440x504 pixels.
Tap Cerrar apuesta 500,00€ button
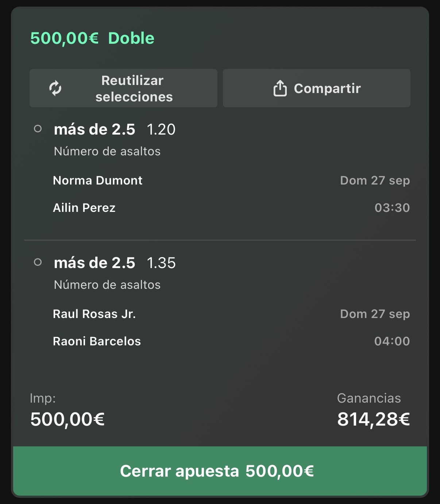tap(220, 471)
